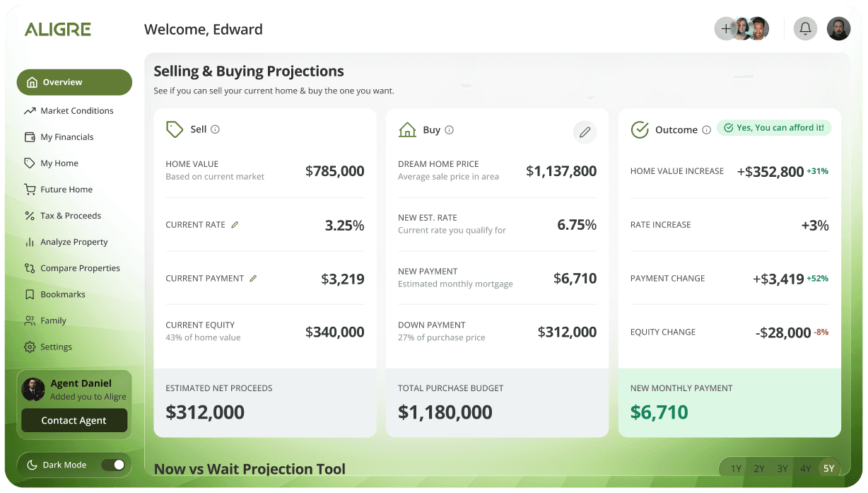This screenshot has width=868, height=493.
Task: Click the Contact Agent button
Action: [74, 420]
